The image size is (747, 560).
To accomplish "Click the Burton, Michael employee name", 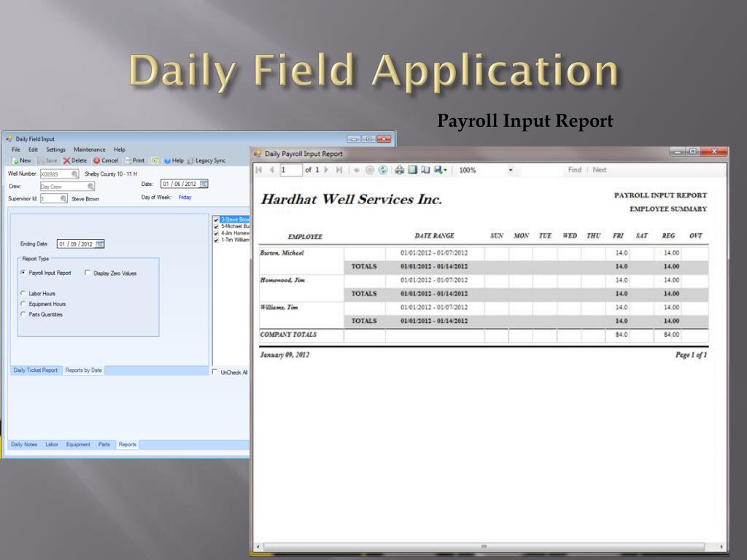I will (282, 253).
